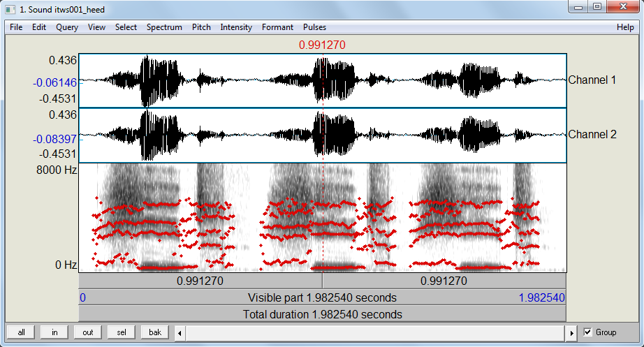Maximize the Sound itws001_heed window
The image size is (644, 347).
coord(597,7)
